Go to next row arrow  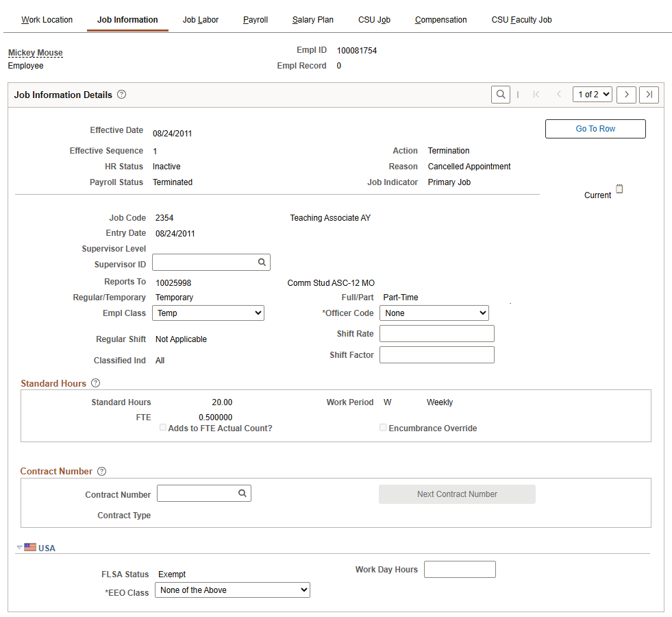click(x=626, y=95)
